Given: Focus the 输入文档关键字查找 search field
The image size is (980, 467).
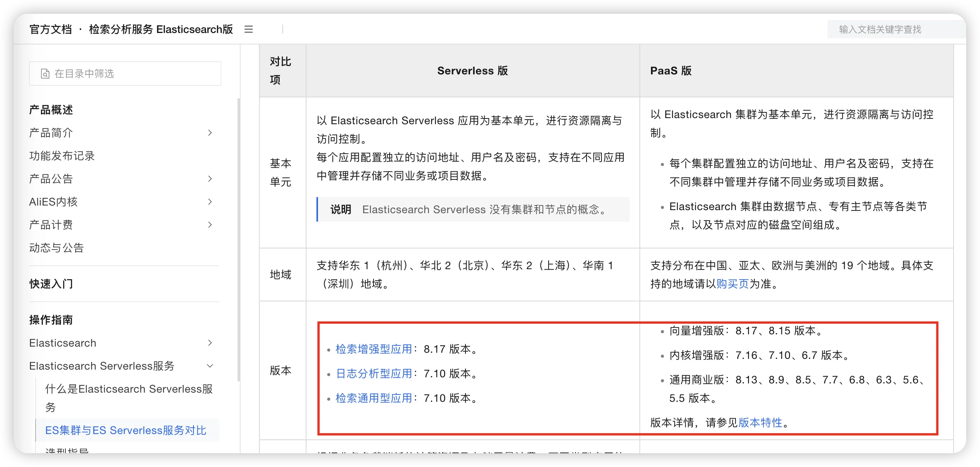Looking at the screenshot, I should 893,29.
